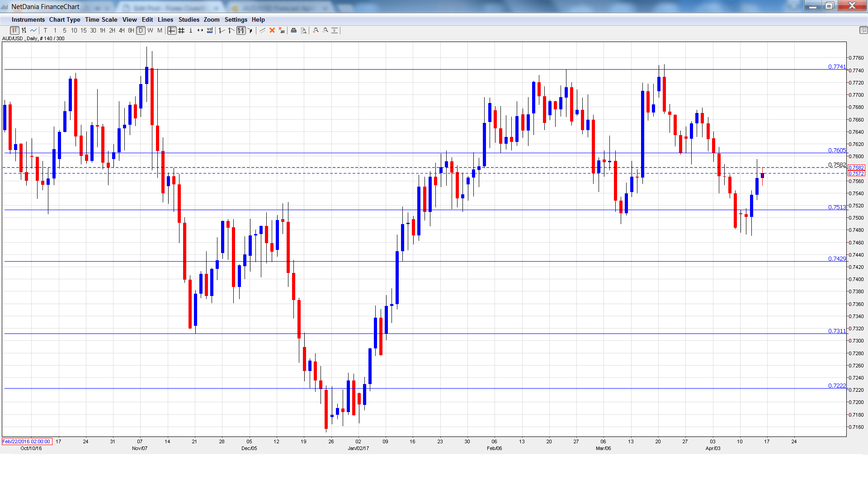Select the 4H time scale button
Image resolution: width=868 pixels, height=488 pixels.
click(x=122, y=30)
